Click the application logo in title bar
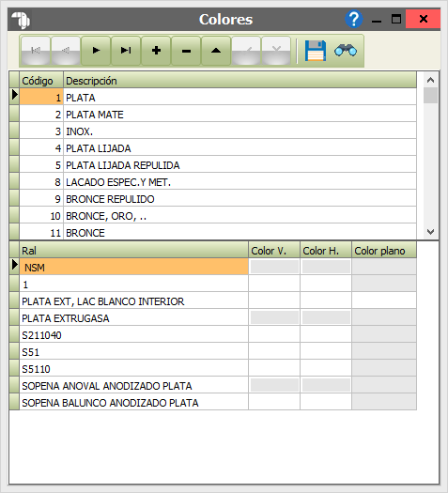The image size is (448, 493). coord(21,20)
